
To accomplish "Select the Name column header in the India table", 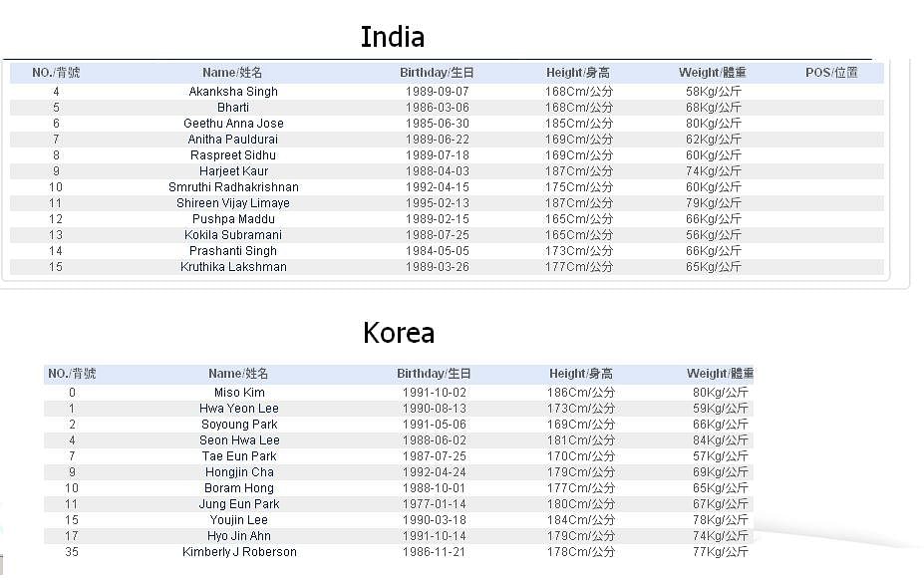I will (233, 73).
